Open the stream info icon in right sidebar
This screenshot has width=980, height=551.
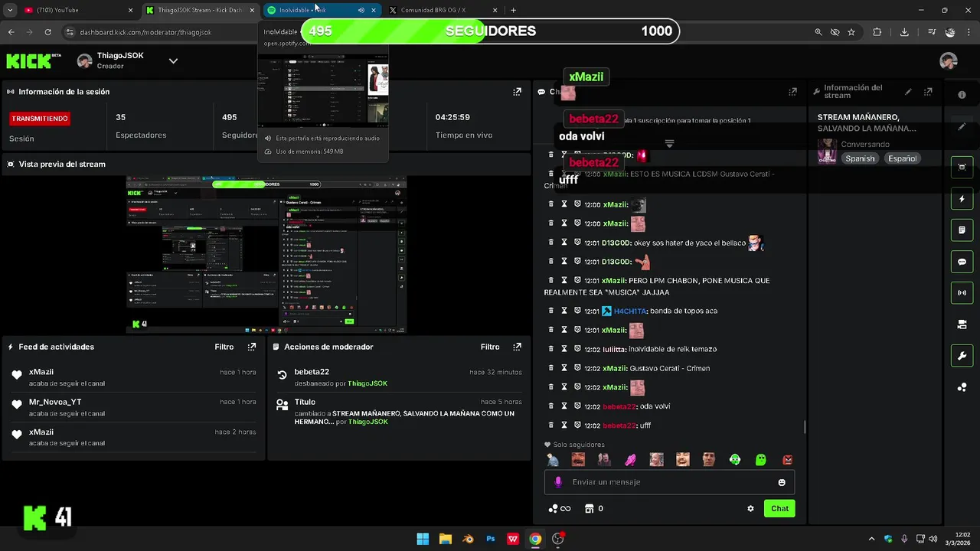[962, 95]
